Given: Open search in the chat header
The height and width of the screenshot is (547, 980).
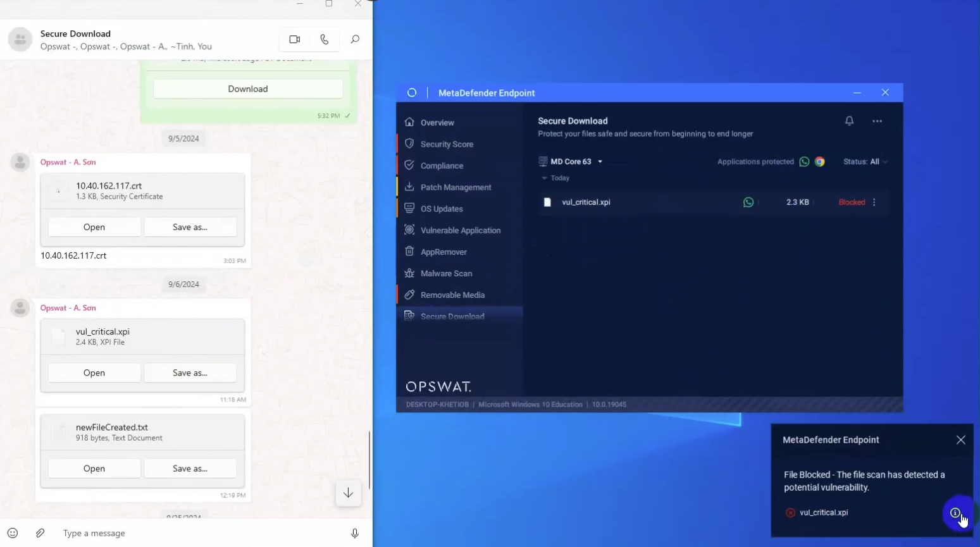Looking at the screenshot, I should tap(355, 39).
